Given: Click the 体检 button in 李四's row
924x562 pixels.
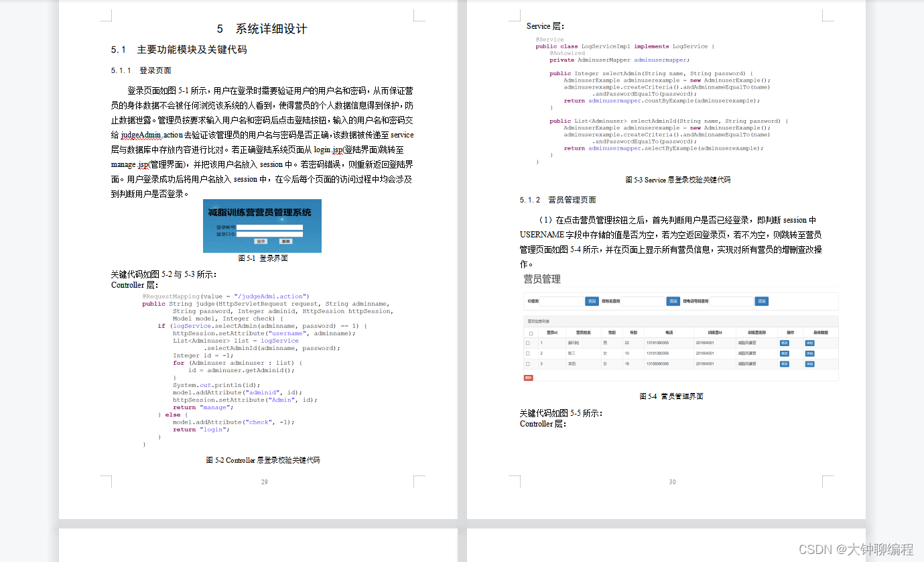Looking at the screenshot, I should tap(809, 364).
